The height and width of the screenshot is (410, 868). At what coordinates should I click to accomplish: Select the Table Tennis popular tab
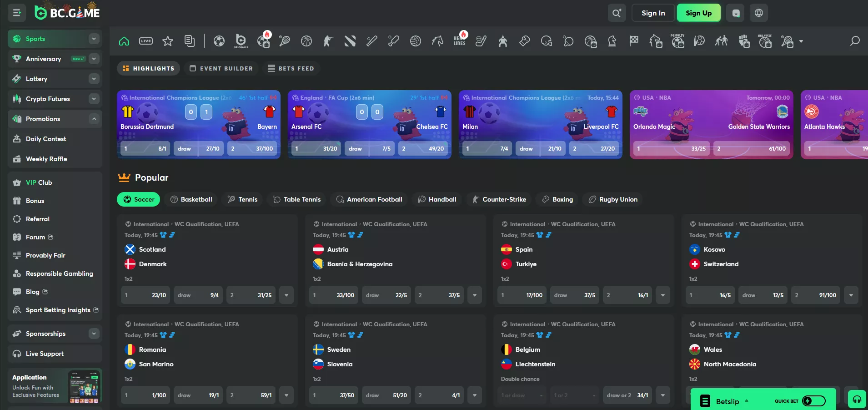tap(297, 199)
